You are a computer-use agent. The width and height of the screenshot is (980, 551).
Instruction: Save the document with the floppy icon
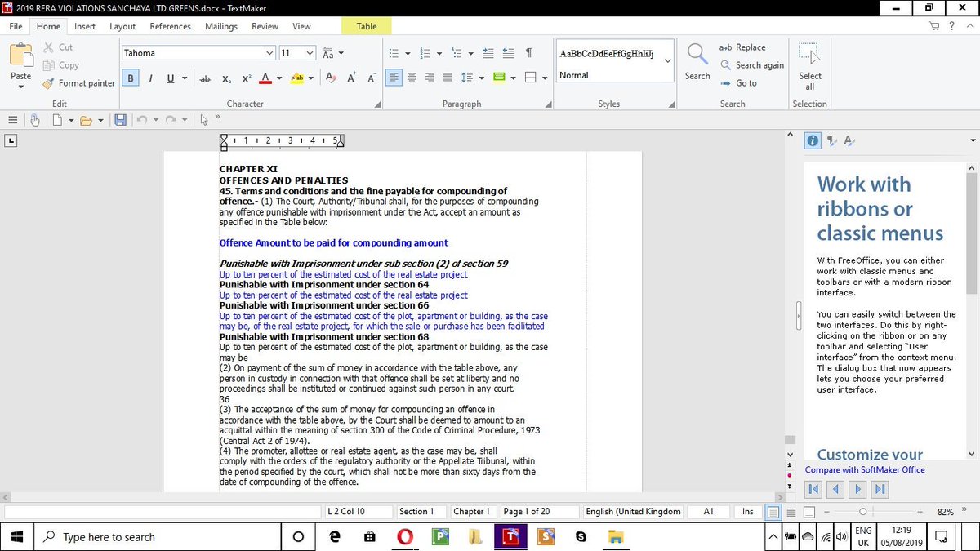[120, 120]
